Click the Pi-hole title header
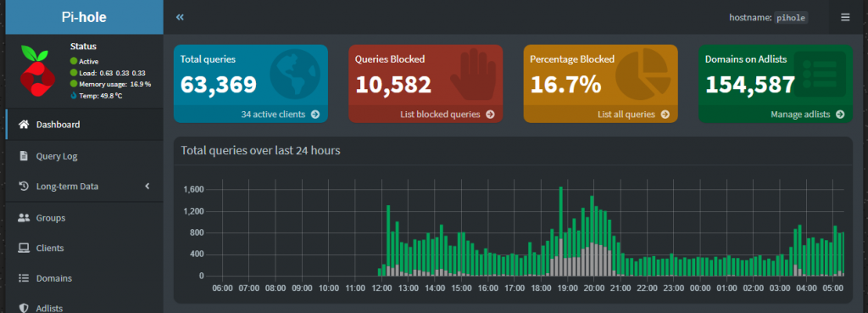The image size is (868, 313). point(84,17)
